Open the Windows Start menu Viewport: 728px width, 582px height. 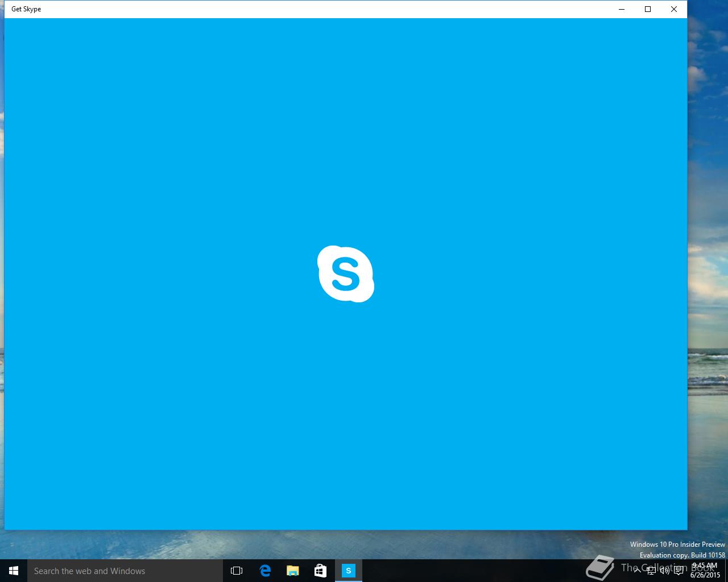coord(14,571)
